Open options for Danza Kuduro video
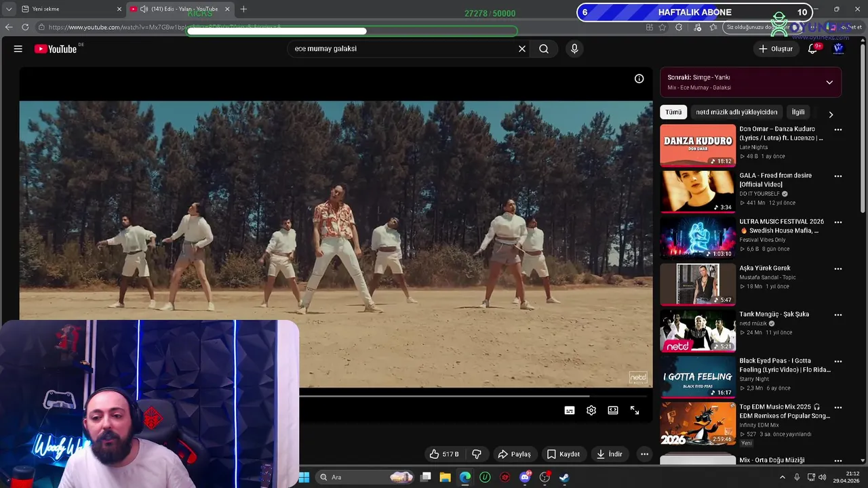The width and height of the screenshot is (868, 488). pos(838,129)
